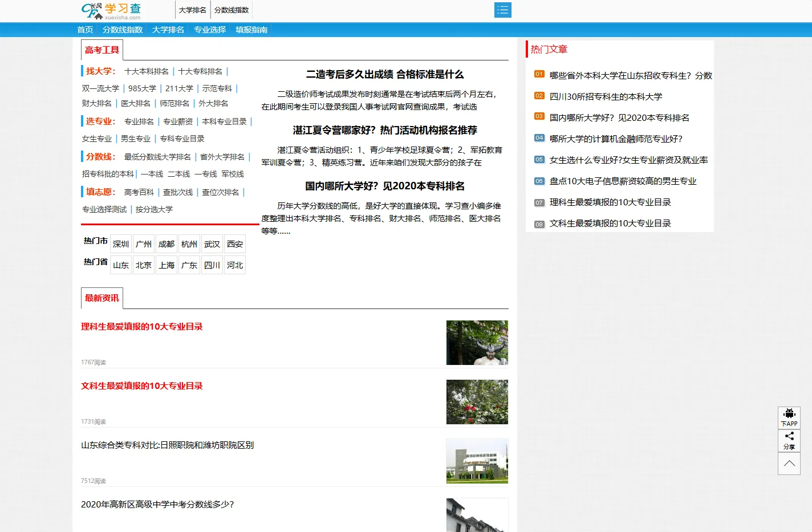Open the 高考百科 link
This screenshot has width=812, height=532.
(x=139, y=192)
